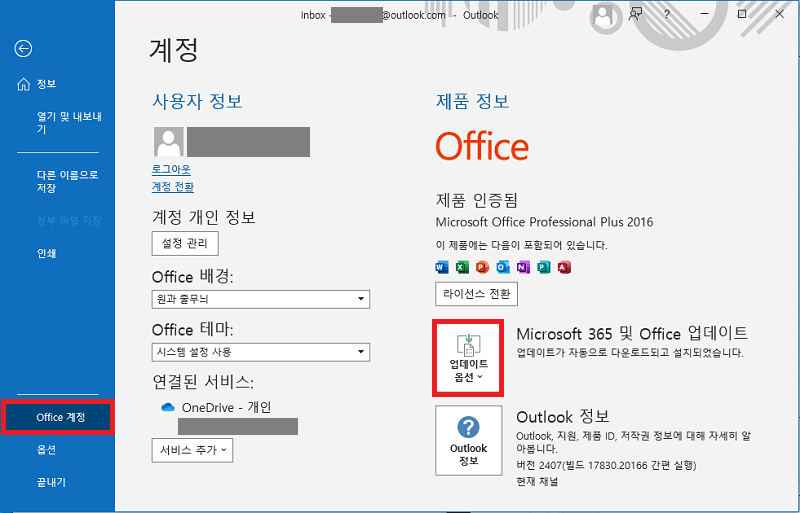Click the feedback icon in title bar

tap(635, 15)
